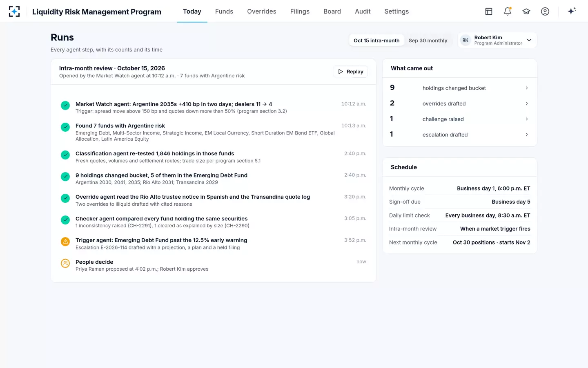Click green check icon beside 9 holdings changed step
This screenshot has width=588, height=368.
(65, 177)
